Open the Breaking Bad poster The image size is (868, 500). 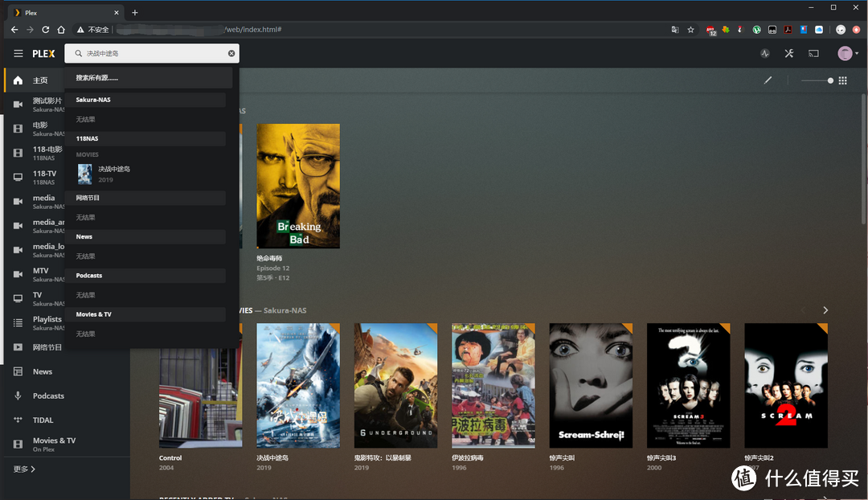298,186
